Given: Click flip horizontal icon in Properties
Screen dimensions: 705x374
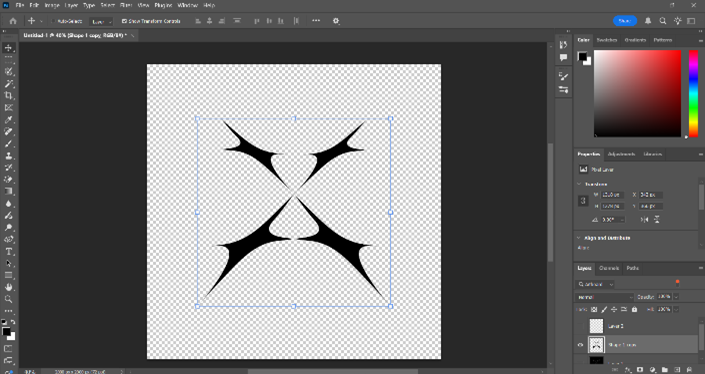Looking at the screenshot, I should 644,220.
